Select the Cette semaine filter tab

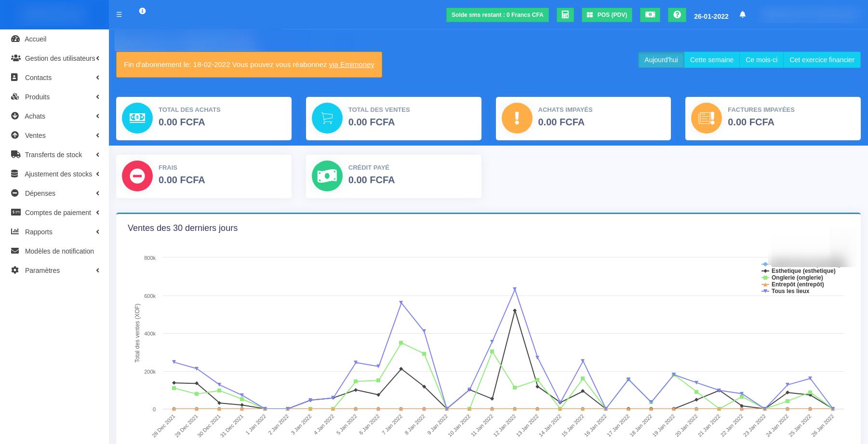click(711, 60)
